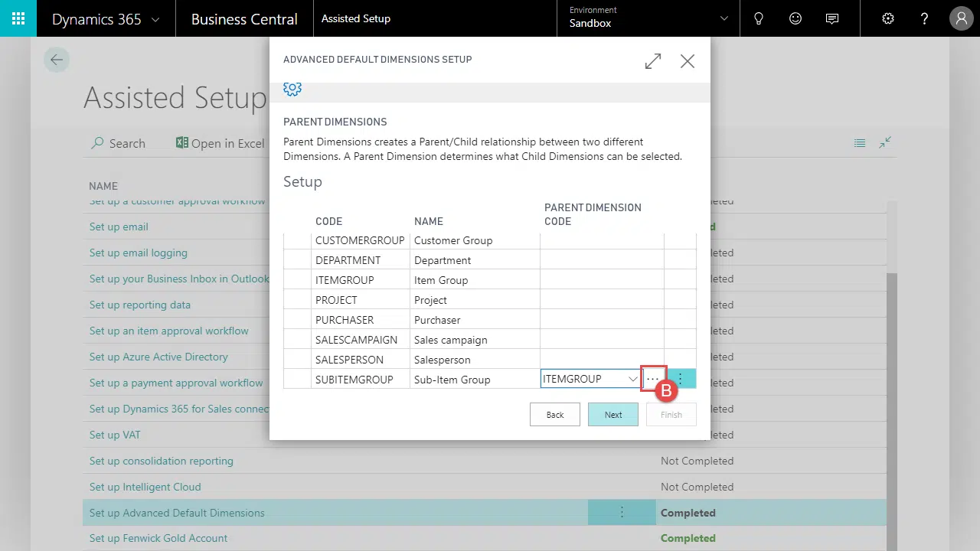Click the lightbulb ideas icon

(x=759, y=18)
